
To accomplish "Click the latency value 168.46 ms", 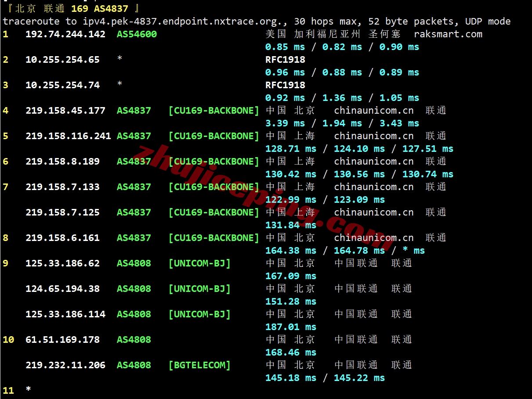I will [291, 352].
